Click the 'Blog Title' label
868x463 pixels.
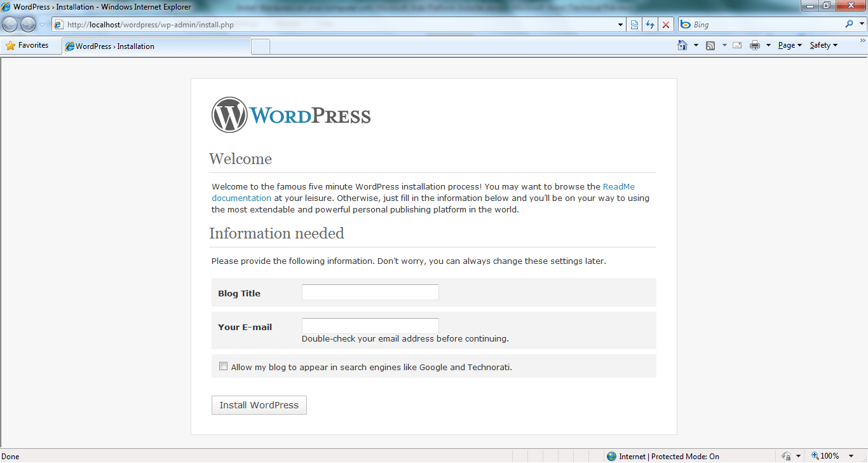(x=239, y=293)
